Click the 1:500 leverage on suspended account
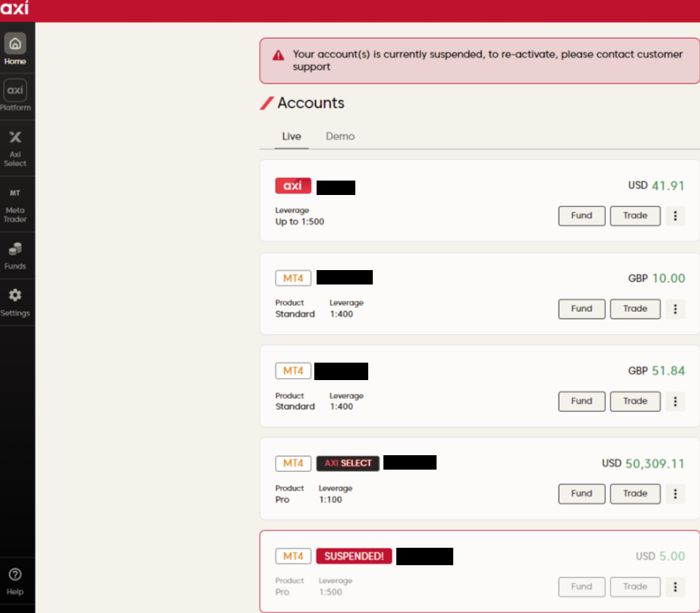This screenshot has width=700, height=613. (330, 592)
